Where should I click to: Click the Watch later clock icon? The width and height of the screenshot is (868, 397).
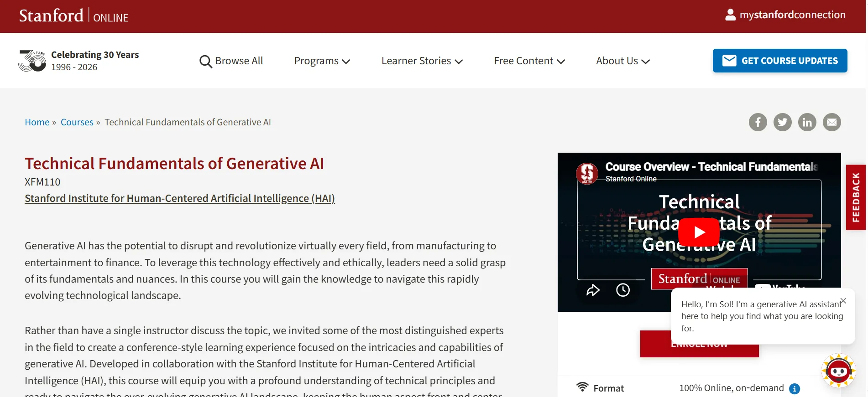point(623,290)
